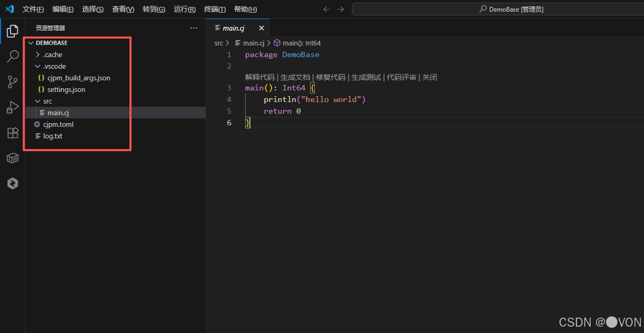644x333 pixels.
Task: Click the VS Code logo icon
Action: coord(10,9)
